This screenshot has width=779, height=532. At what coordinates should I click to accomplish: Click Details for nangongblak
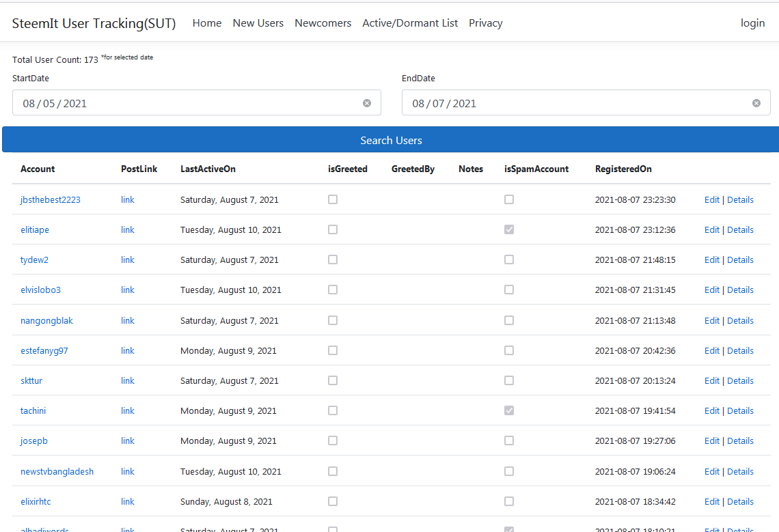(740, 321)
